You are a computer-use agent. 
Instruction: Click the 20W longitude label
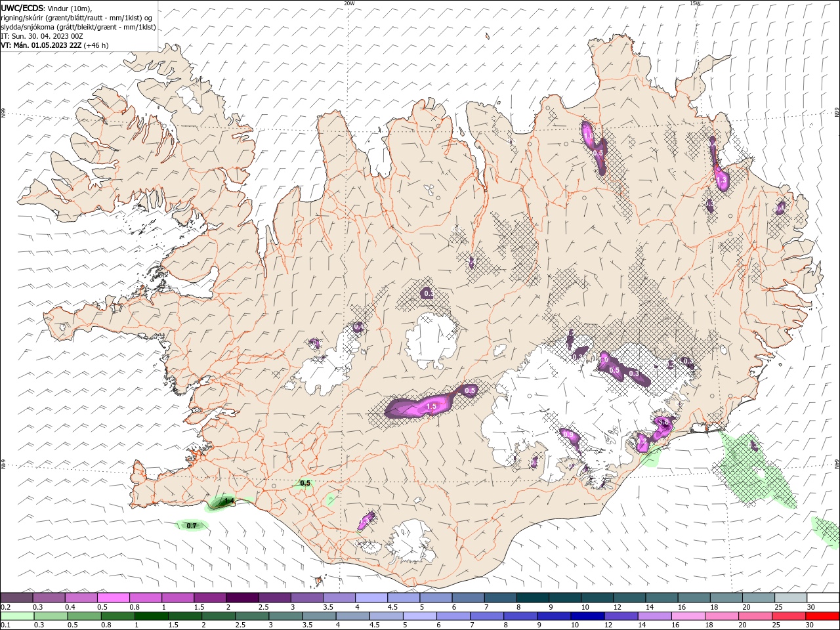tap(349, 3)
